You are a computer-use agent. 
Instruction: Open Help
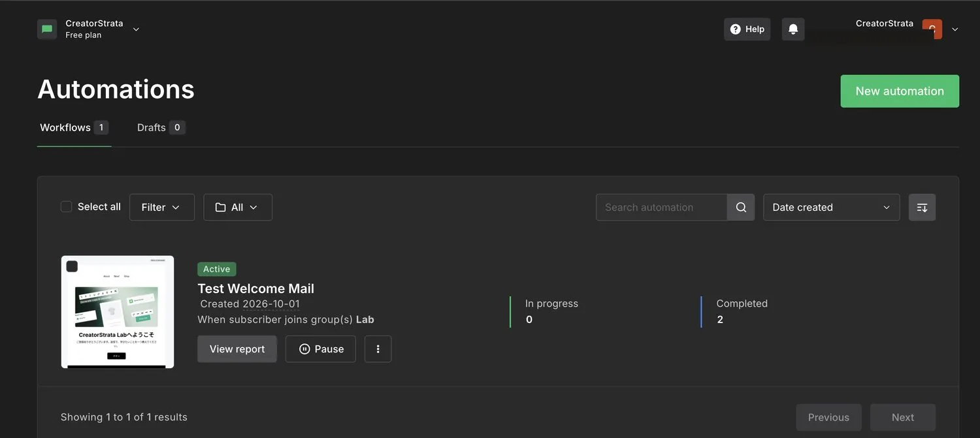pos(747,29)
